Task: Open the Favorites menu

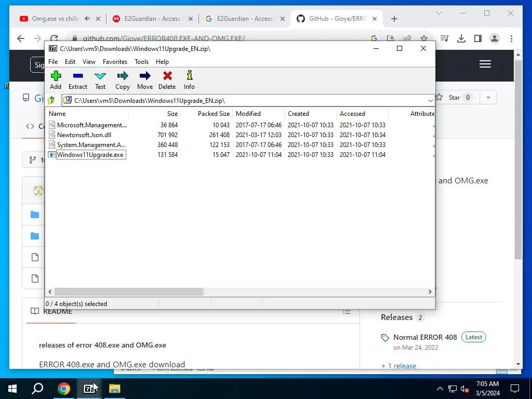Action: [115, 62]
